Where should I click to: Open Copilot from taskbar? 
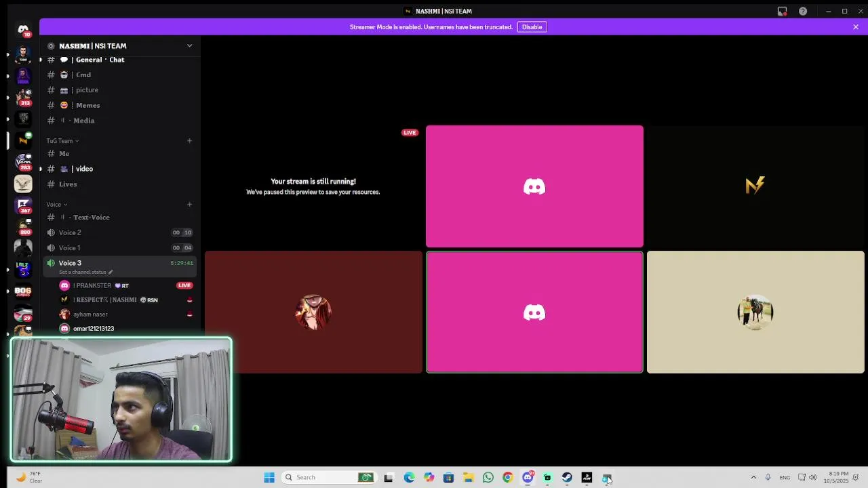point(429,478)
